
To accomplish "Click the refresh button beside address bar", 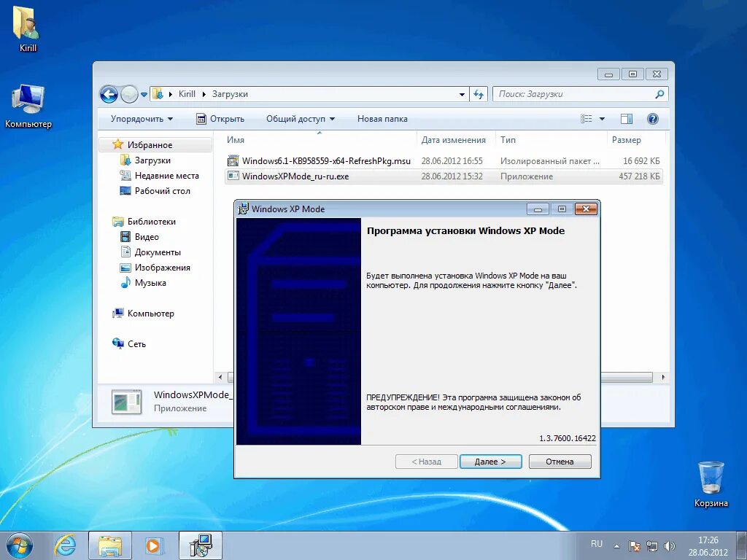I will (479, 94).
